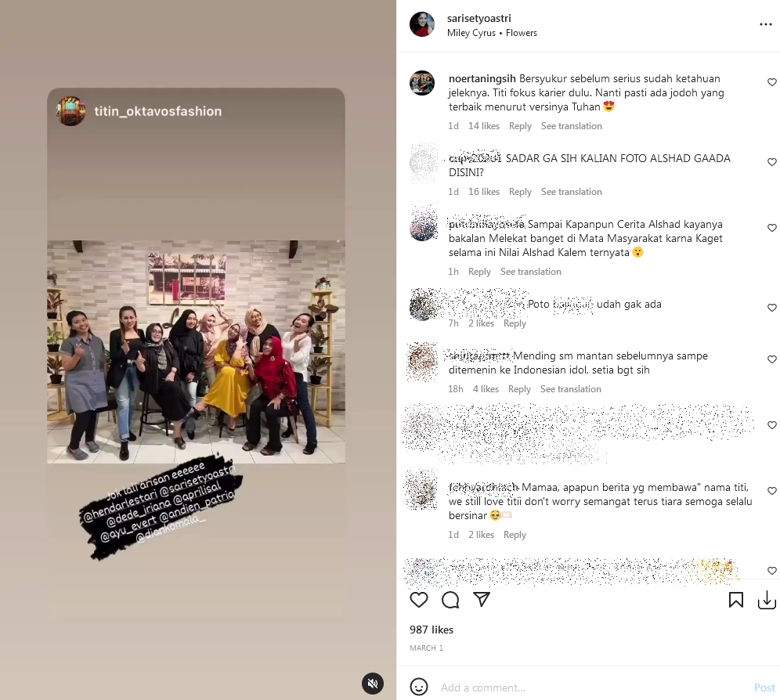Open the comment bubble icon
Viewport: 780px width, 700px height.
(450, 600)
